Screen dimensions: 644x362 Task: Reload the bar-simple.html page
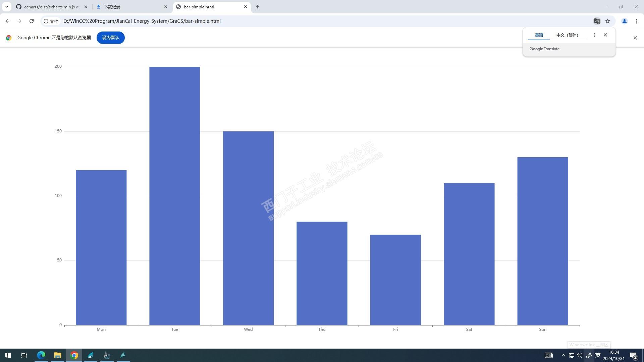32,21
